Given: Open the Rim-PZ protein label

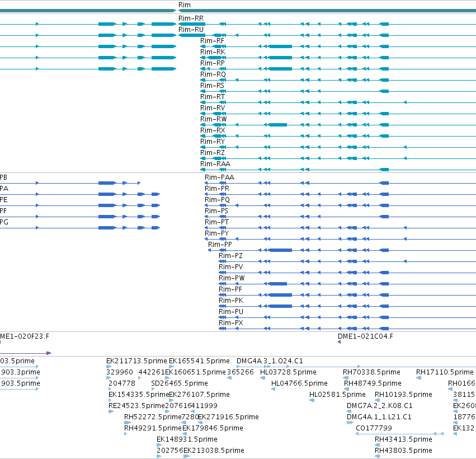Looking at the screenshot, I should click(x=230, y=256).
